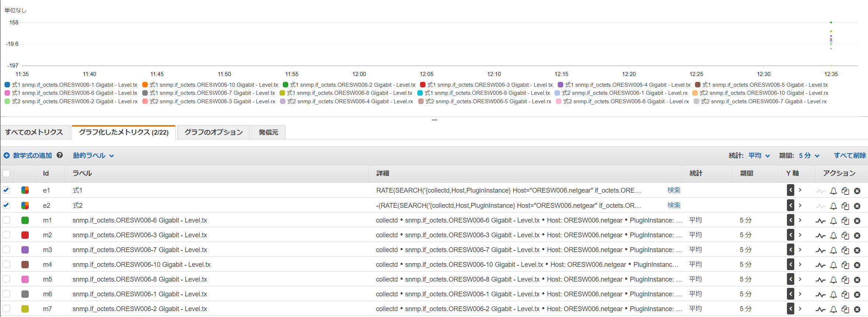Click the すべて削除 link
Screen dimensions: 868x317
click(850, 156)
